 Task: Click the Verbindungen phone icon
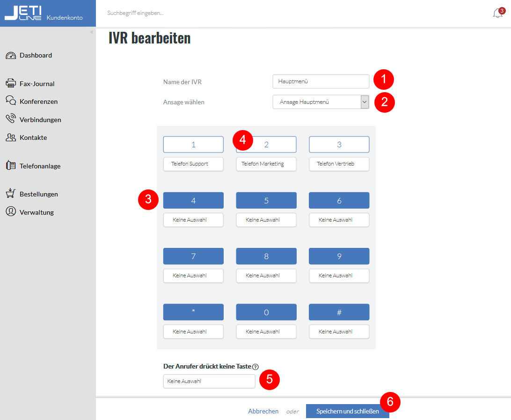click(x=11, y=119)
